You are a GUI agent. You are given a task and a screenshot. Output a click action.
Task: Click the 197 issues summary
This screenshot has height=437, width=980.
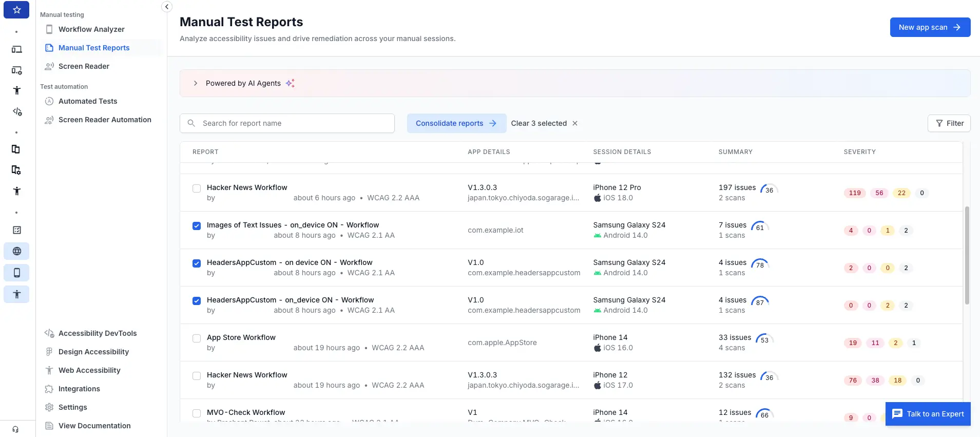tap(737, 187)
